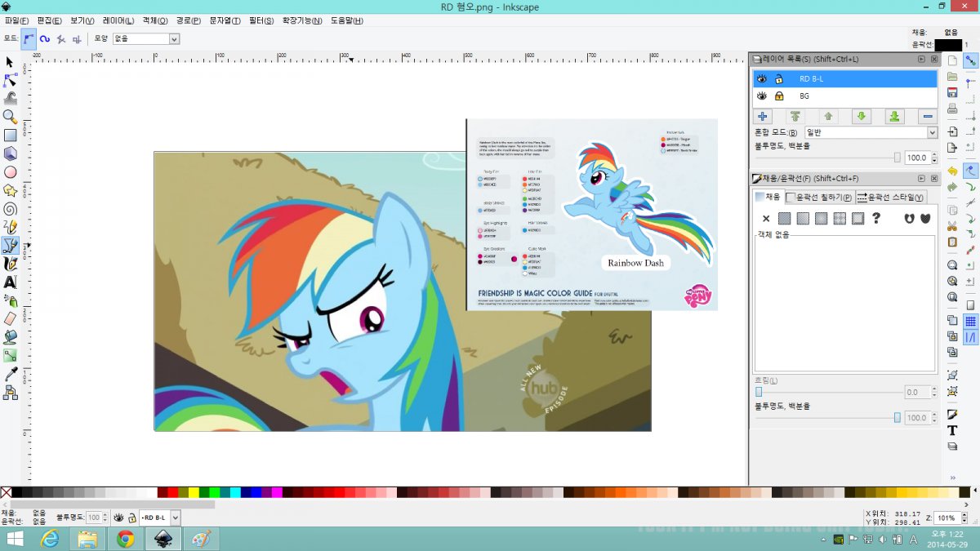980x551 pixels.
Task: Toggle layer visibility eye in status bar
Action: click(118, 518)
